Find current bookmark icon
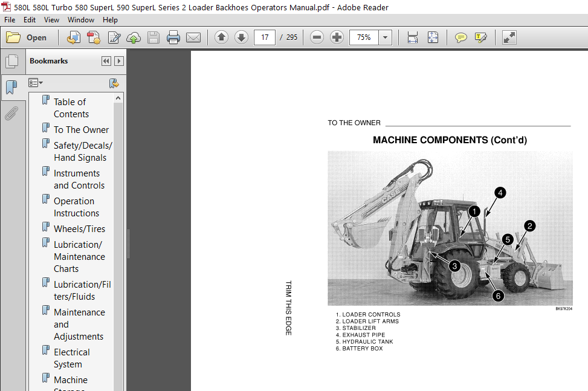The height and width of the screenshot is (391, 588). click(114, 83)
